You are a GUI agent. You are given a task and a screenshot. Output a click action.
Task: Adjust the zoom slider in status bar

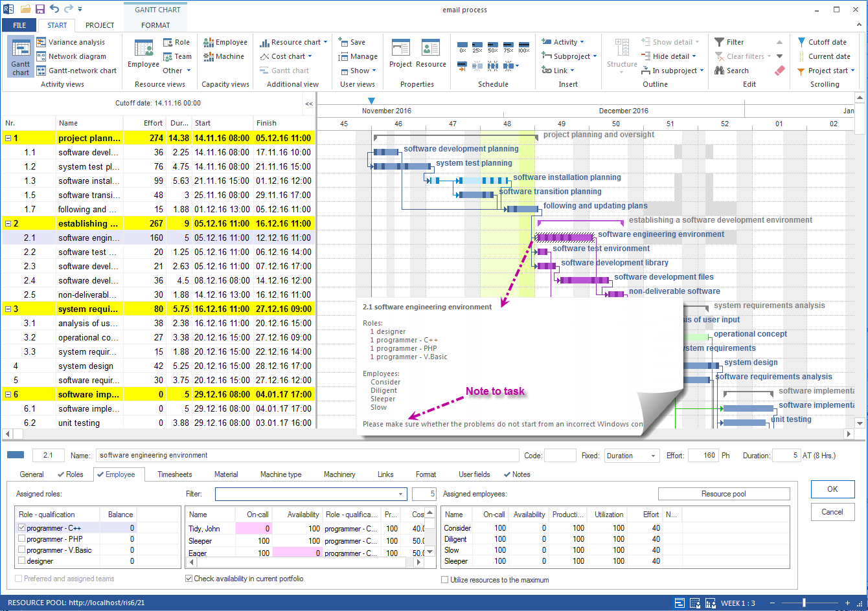[x=805, y=603]
